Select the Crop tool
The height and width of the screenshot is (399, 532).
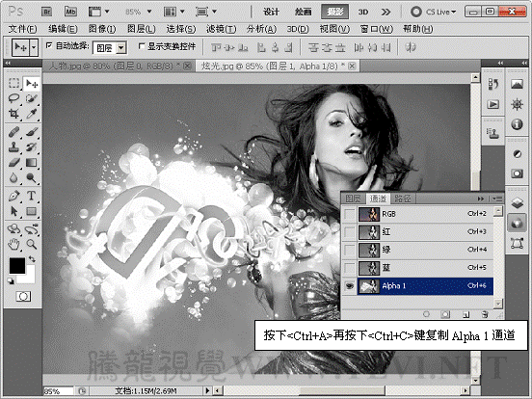[x=13, y=114]
